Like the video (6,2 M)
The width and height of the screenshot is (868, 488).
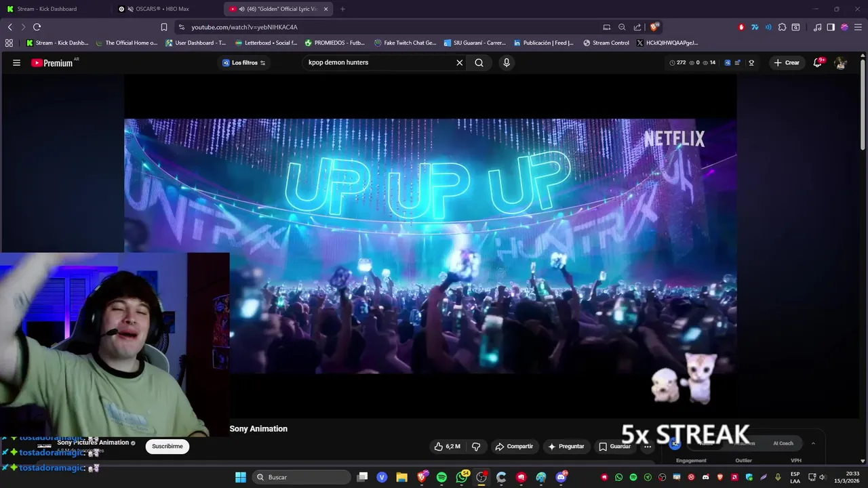tap(447, 447)
